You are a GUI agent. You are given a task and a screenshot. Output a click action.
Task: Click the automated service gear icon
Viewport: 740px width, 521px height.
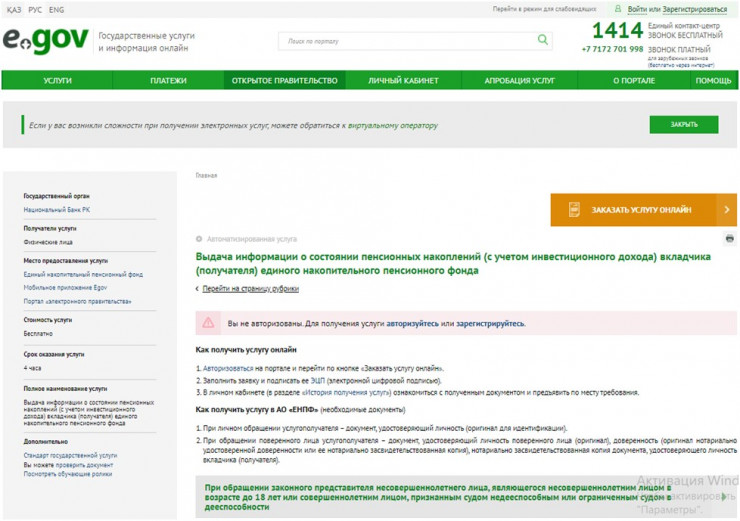point(199,240)
